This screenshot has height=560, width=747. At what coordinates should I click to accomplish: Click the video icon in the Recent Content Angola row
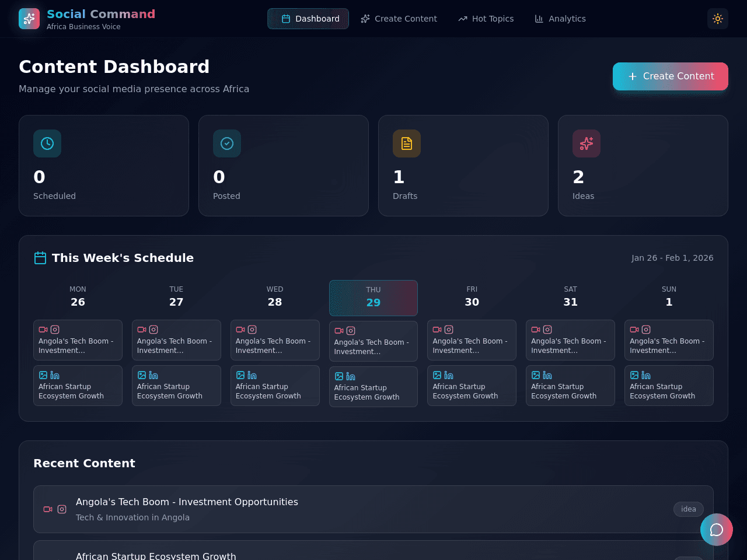point(48,509)
